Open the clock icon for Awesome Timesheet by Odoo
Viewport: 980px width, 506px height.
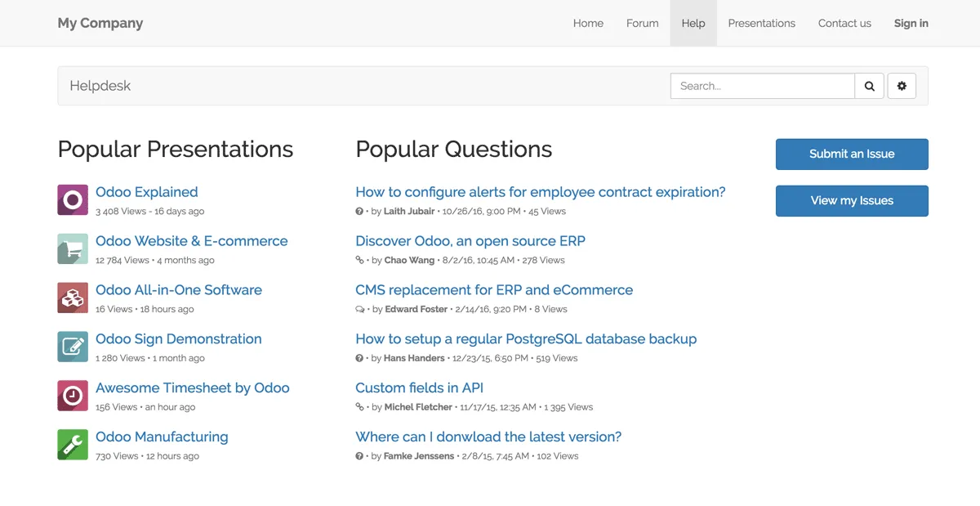[x=72, y=396]
